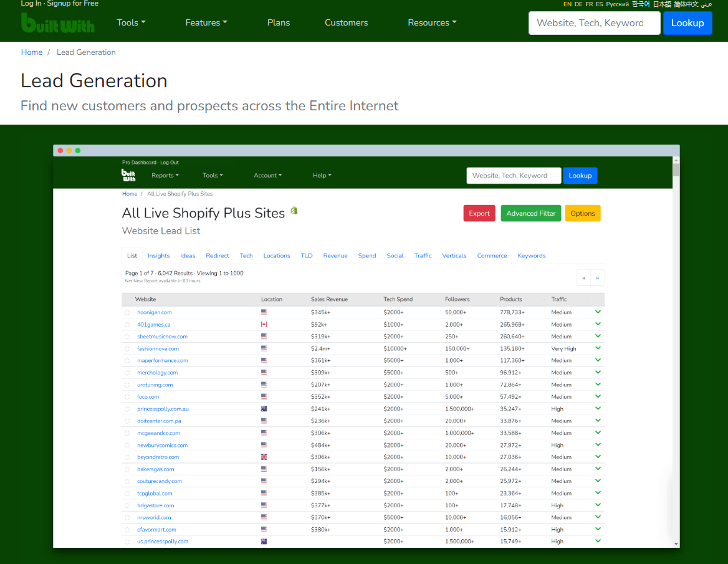Select the mcgeeandco.com row radio button
This screenshot has height=564, width=728.
(x=127, y=434)
